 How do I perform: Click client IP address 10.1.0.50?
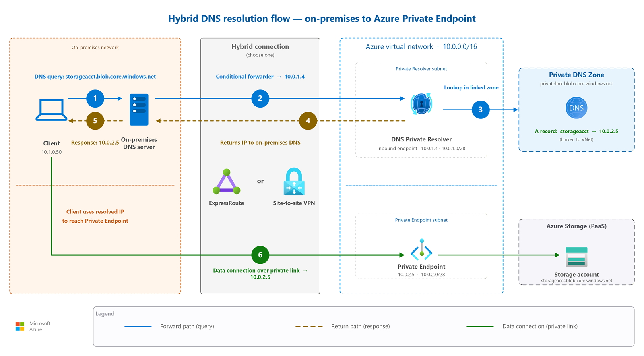tap(52, 152)
